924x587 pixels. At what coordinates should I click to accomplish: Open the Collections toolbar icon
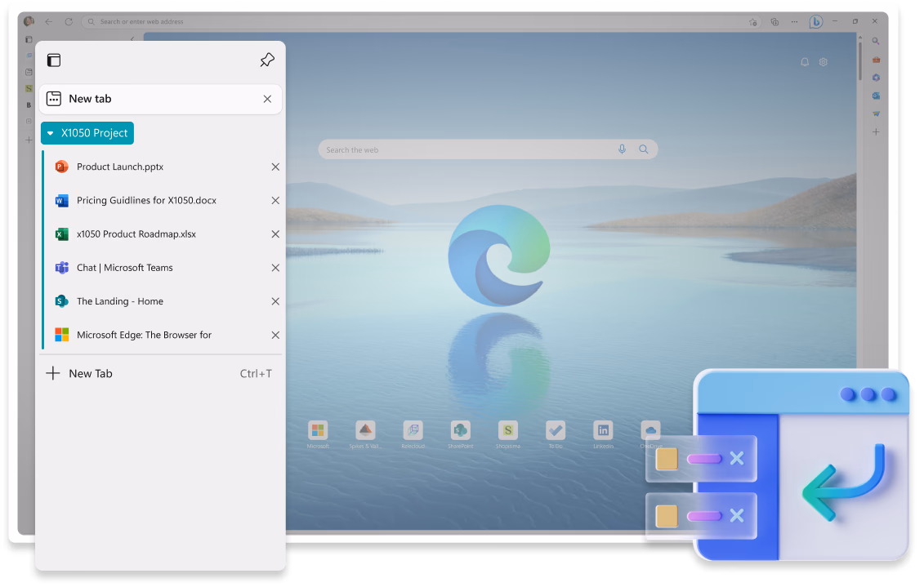tap(775, 22)
